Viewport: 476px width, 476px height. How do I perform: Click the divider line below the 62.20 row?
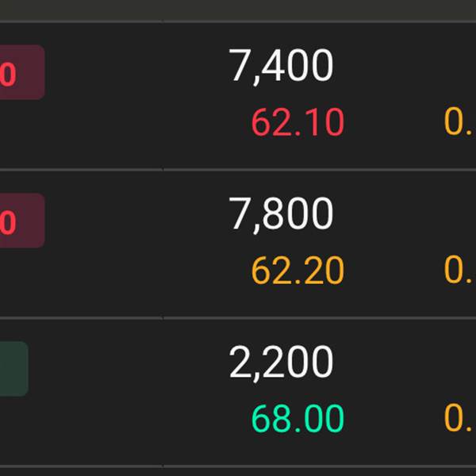click(238, 318)
